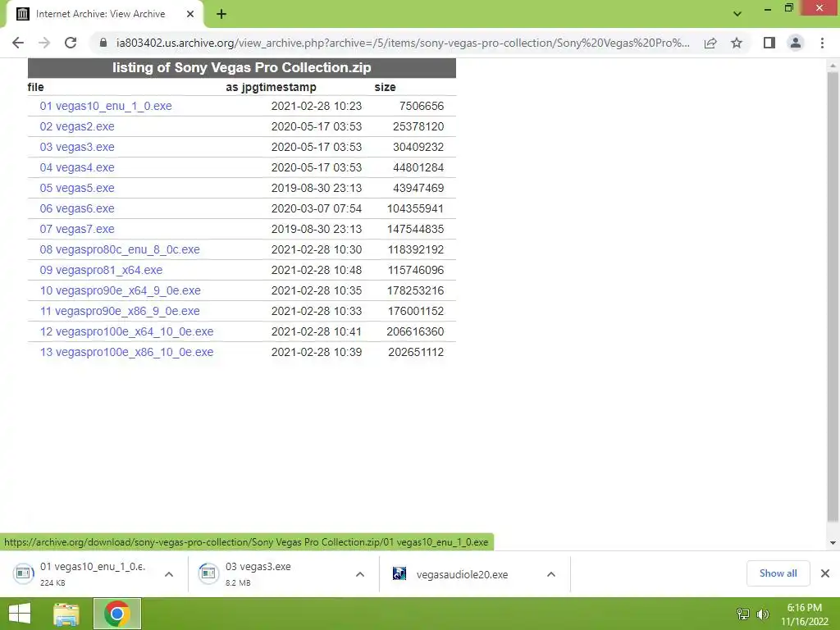Open the taskbar clock and date
840x630 pixels.
tap(804, 614)
